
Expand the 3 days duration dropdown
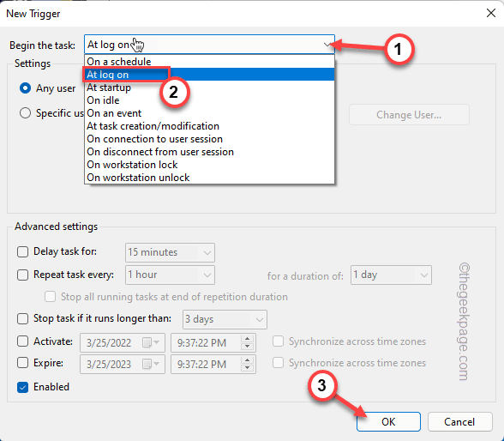tap(260, 320)
